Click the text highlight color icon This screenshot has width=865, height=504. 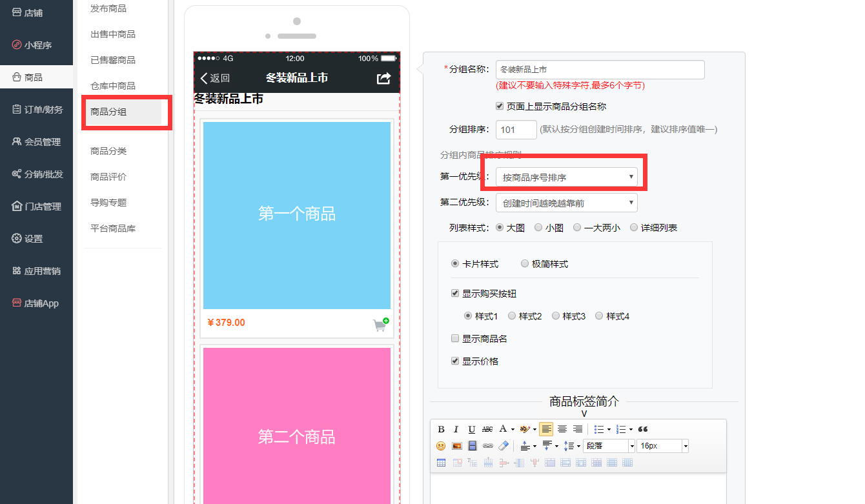tap(525, 429)
